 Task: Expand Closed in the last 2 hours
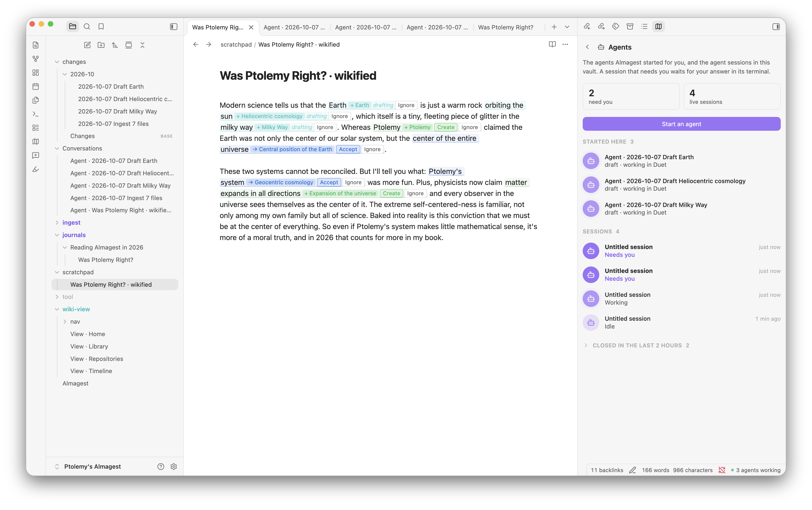[637, 345]
